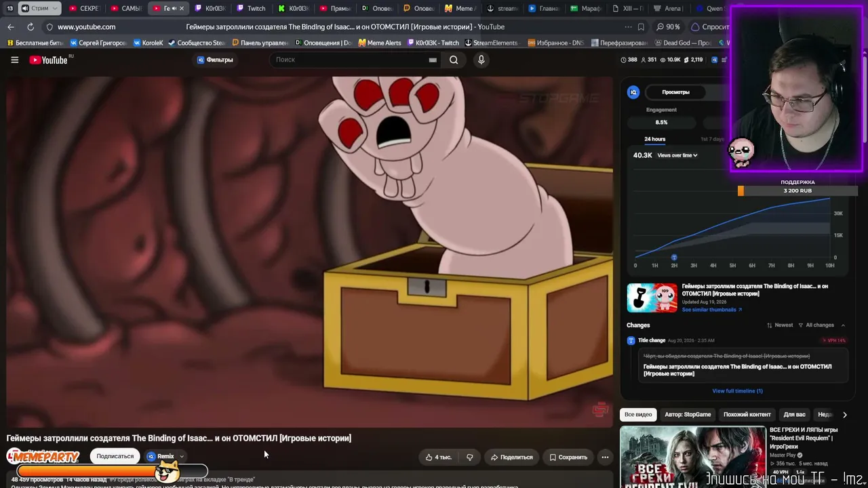This screenshot has height=488, width=868.
Task: Select the Для вас chip
Action: 794,415
